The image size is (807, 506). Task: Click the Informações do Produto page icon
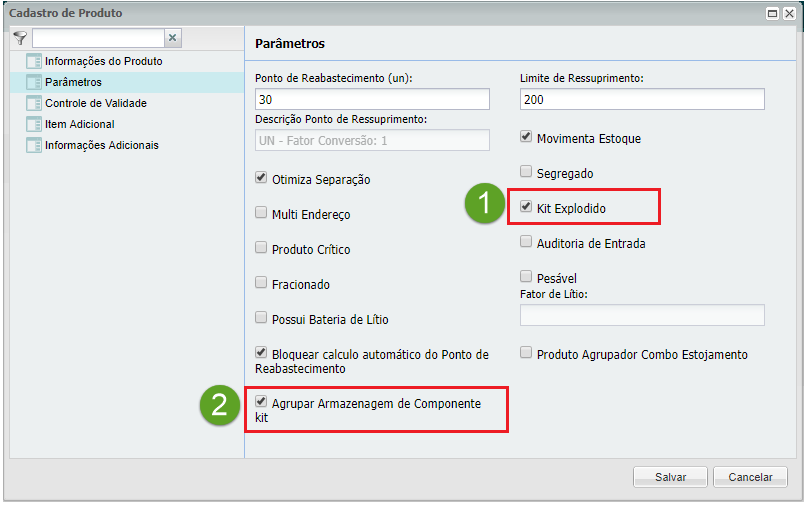[x=33, y=61]
